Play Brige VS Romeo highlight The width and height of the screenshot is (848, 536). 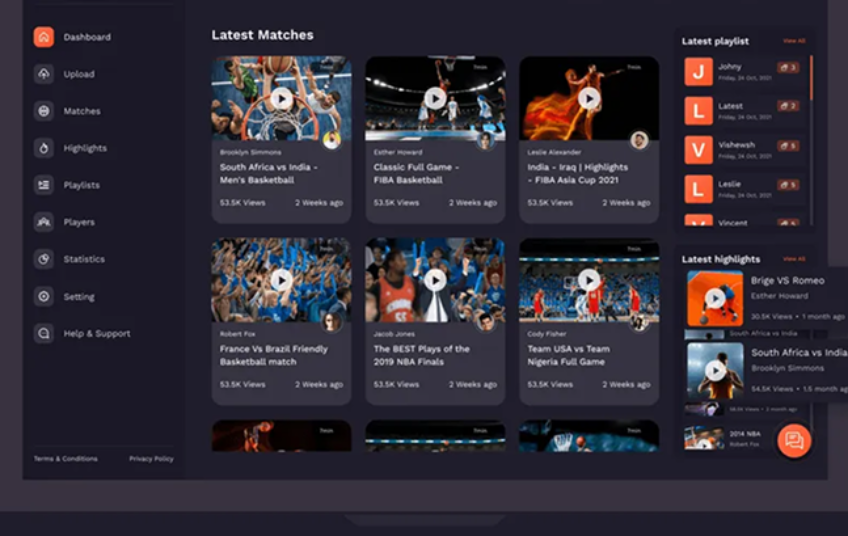(715, 298)
